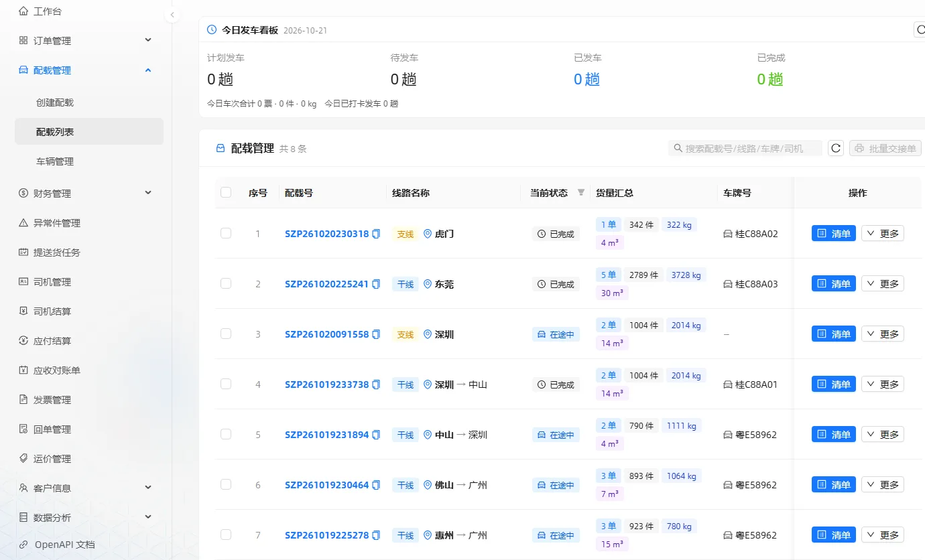Click the 工作台 home icon in sidebar
The height and width of the screenshot is (560, 925).
[x=23, y=11]
